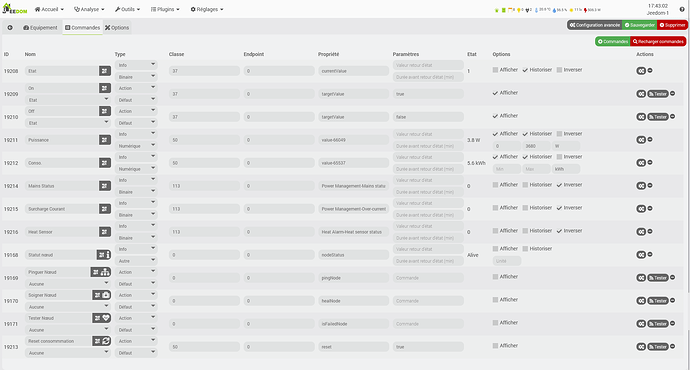
Task: Click Tester button for Soigner Nœud command
Action: [658, 300]
